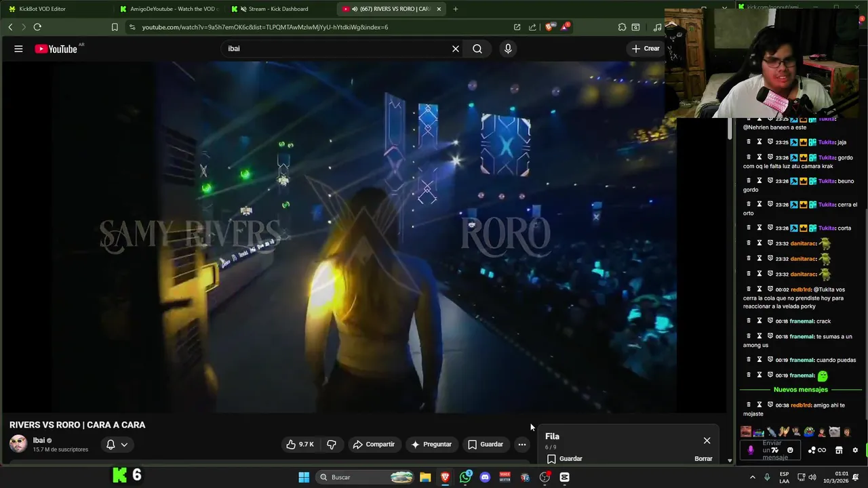Switch to the AmigoDeYoutube tab
This screenshot has width=868, height=488.
click(170, 9)
